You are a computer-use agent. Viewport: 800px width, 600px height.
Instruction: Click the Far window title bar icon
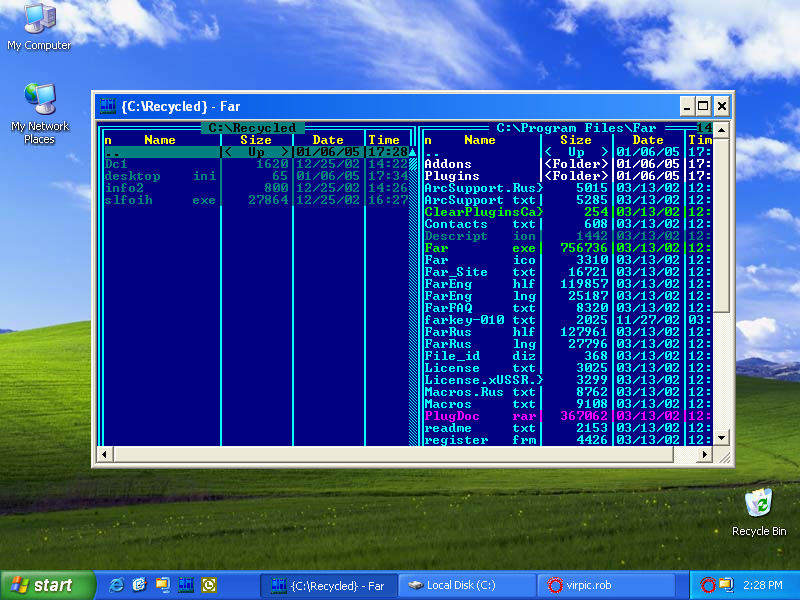click(x=108, y=106)
